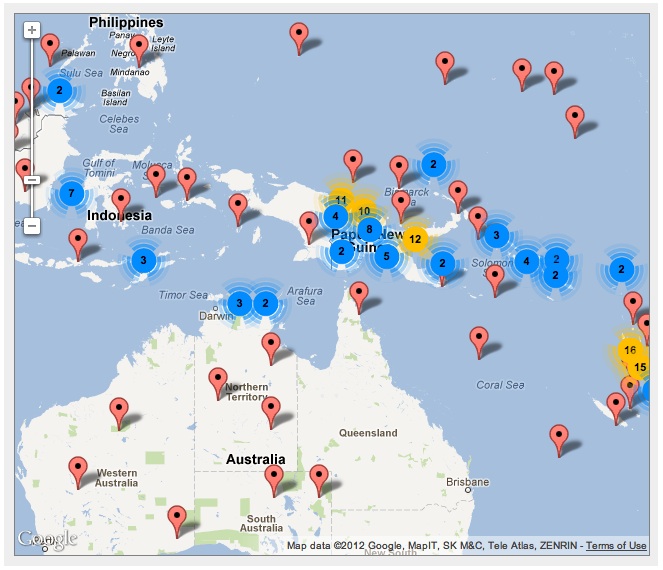Click the zoom out minus button

(x=32, y=225)
